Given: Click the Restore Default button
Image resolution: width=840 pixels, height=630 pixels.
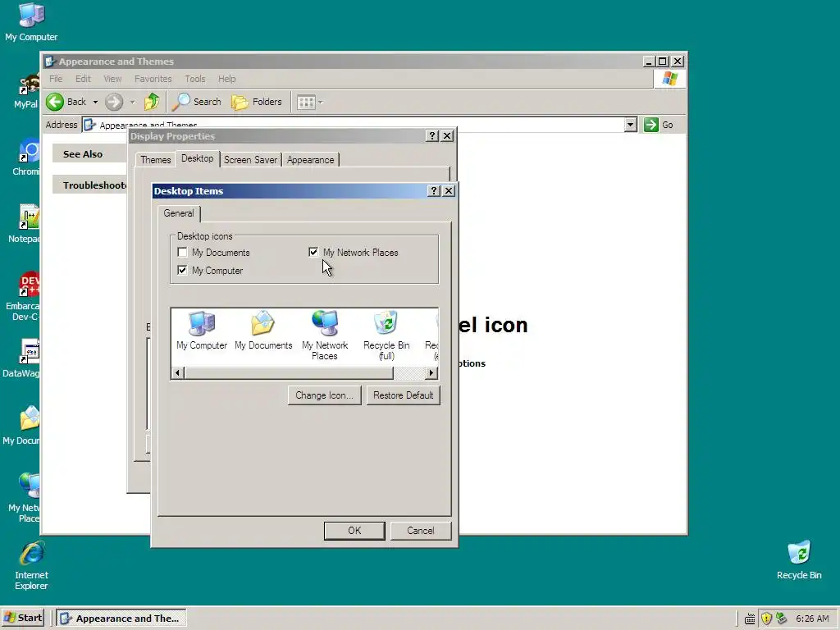Looking at the screenshot, I should point(403,395).
